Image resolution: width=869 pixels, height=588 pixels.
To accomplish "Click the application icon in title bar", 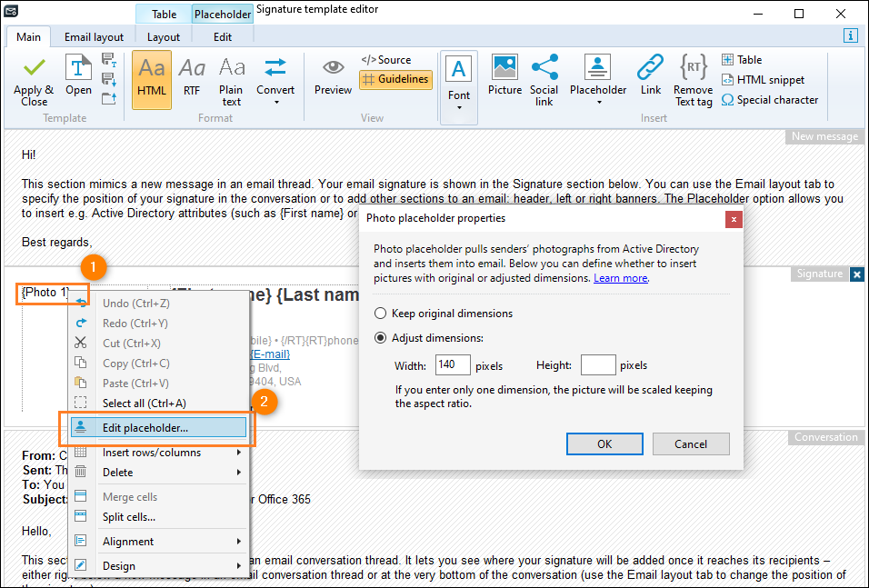I will point(11,11).
